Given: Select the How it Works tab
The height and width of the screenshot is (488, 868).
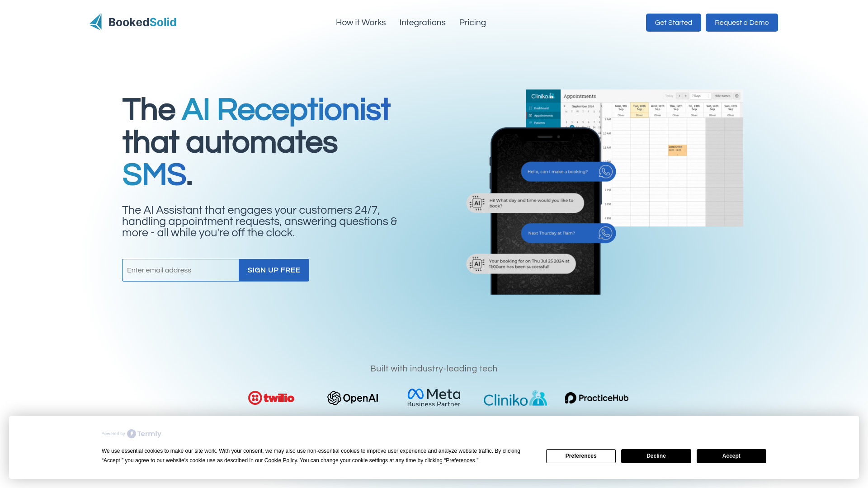Looking at the screenshot, I should [x=361, y=22].
